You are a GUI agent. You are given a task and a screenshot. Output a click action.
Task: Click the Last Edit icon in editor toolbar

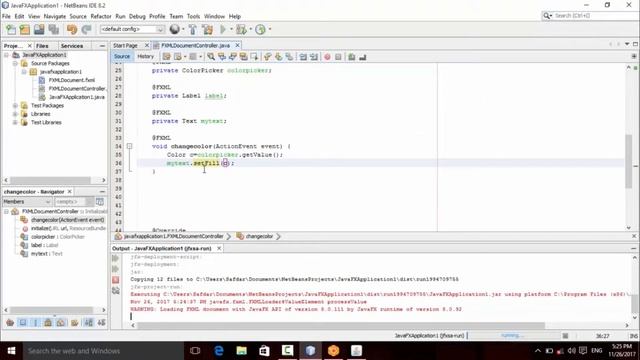point(167,57)
